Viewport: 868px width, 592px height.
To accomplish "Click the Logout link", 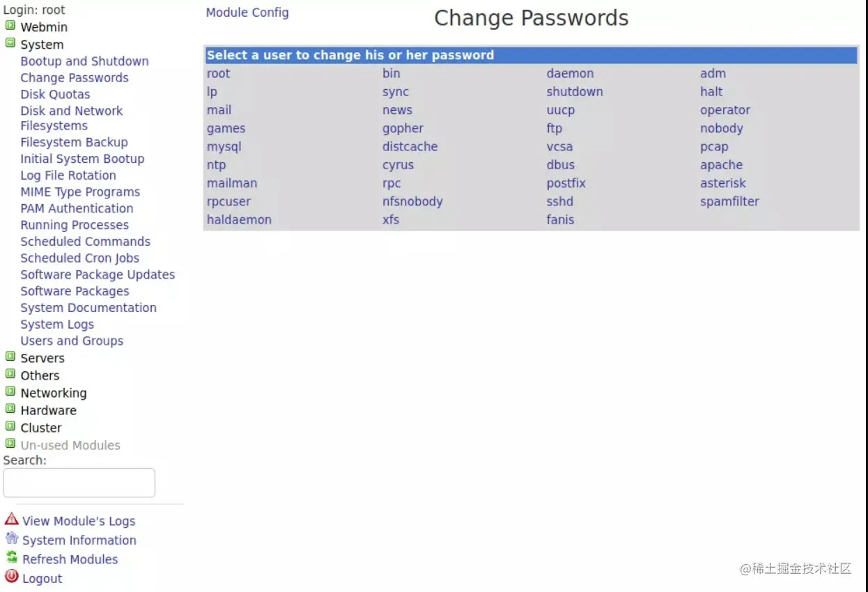I will pos(42,578).
